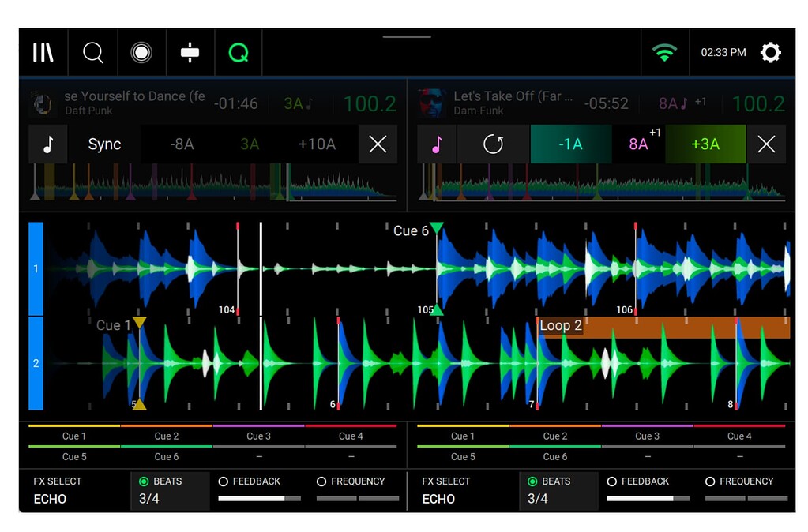The height and width of the screenshot is (532, 808).
Task: Tap the loop reset icon on right deck
Action: (x=493, y=144)
